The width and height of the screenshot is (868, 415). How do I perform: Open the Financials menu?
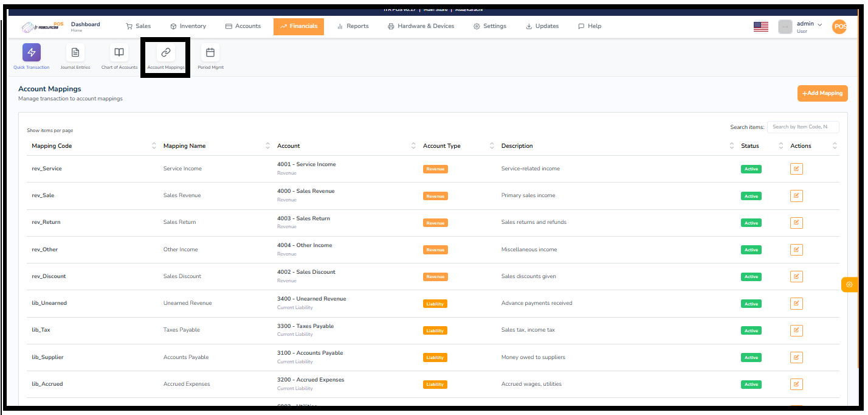(x=298, y=26)
